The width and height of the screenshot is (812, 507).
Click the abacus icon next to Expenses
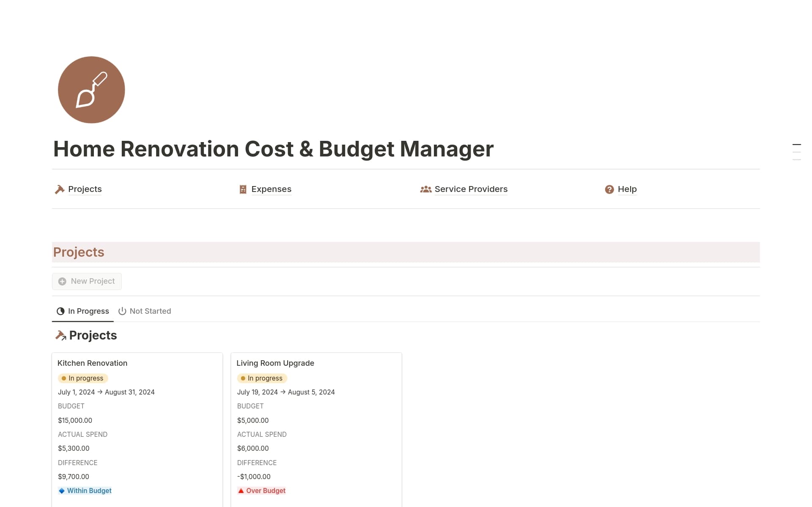click(x=242, y=189)
